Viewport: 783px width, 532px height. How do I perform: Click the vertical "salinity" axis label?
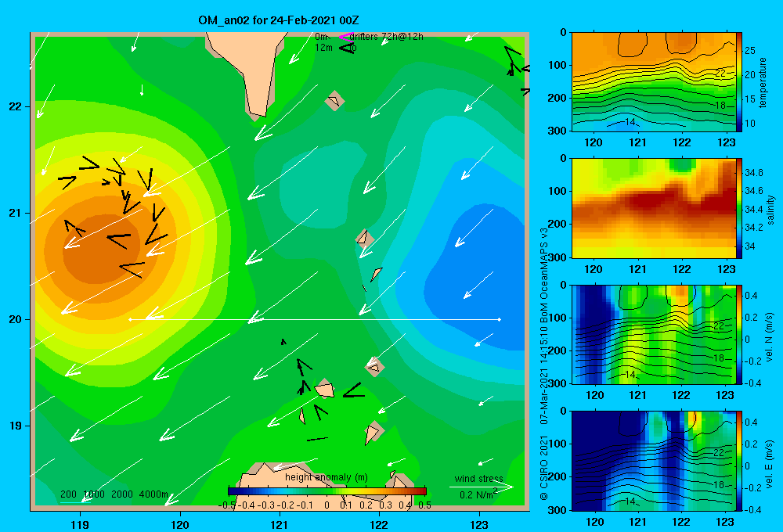(770, 210)
